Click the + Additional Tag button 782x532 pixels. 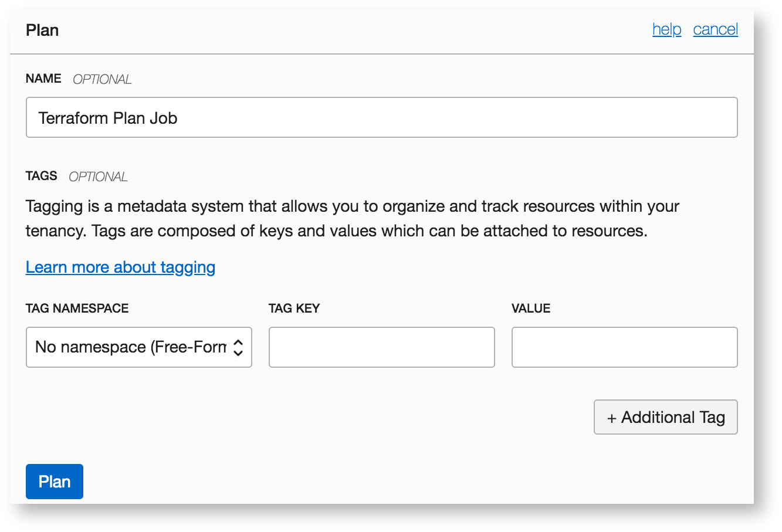click(x=665, y=418)
